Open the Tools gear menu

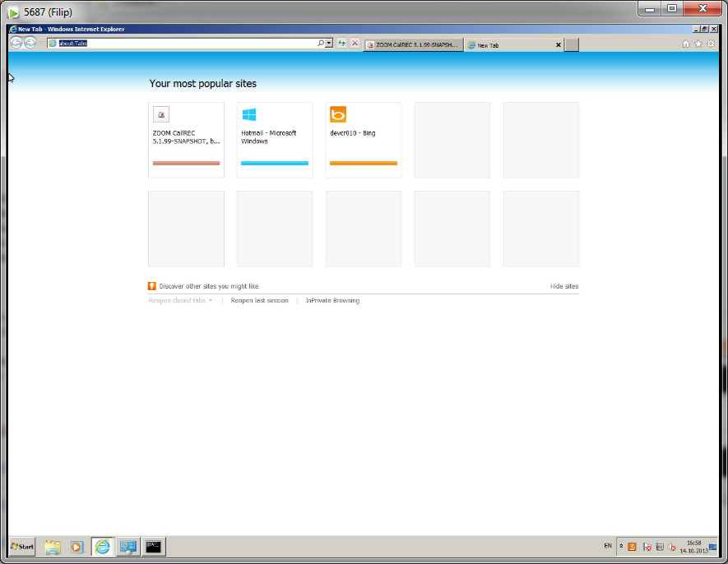[x=709, y=43]
